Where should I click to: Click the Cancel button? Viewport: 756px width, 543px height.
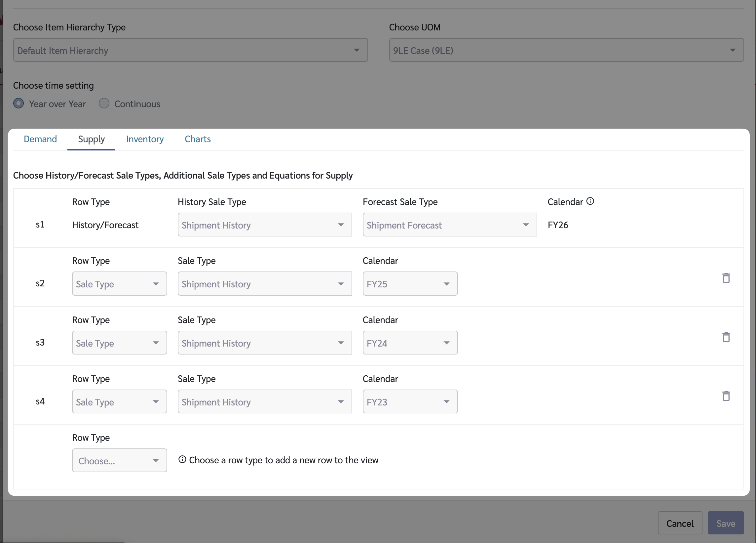point(680,523)
